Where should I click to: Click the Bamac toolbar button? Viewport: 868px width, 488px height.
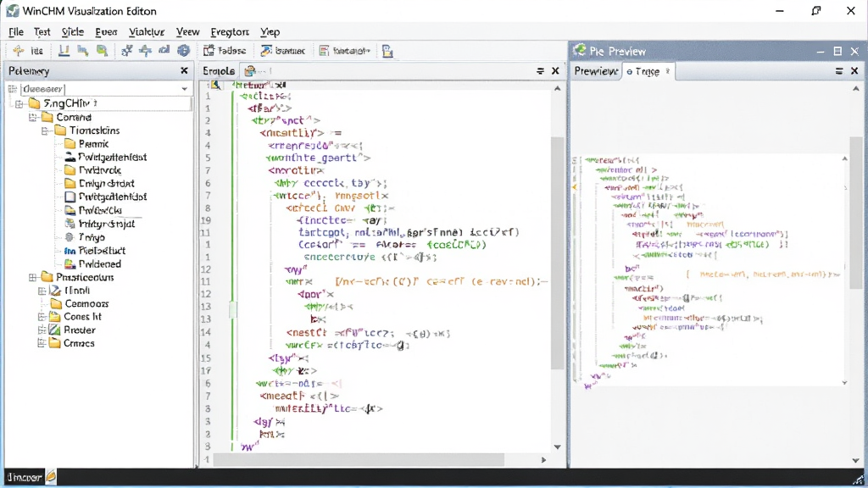click(x=283, y=51)
